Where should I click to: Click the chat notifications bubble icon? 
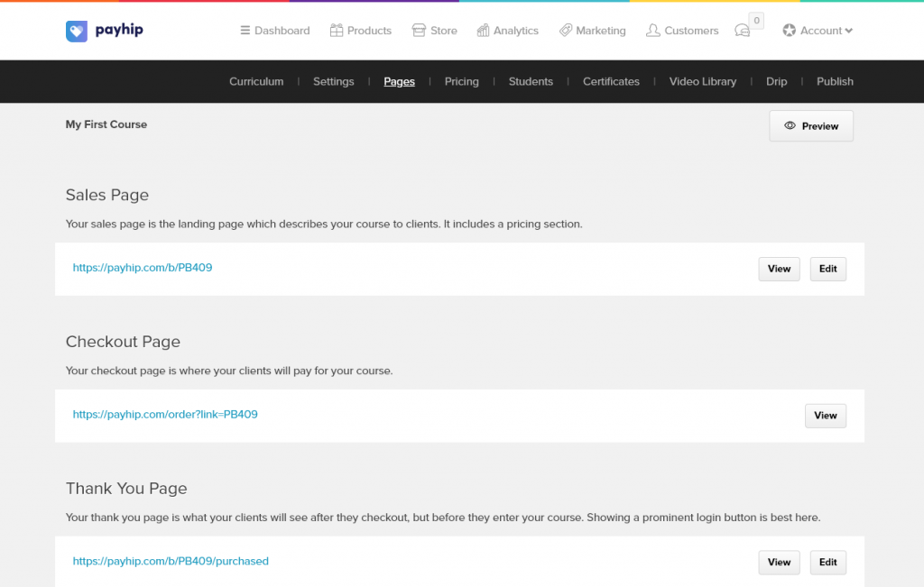pos(743,31)
